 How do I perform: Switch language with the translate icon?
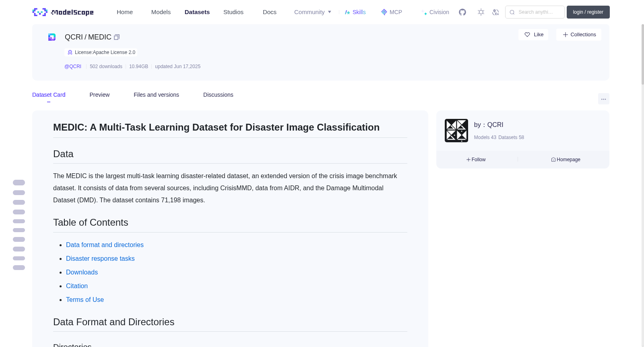(496, 12)
